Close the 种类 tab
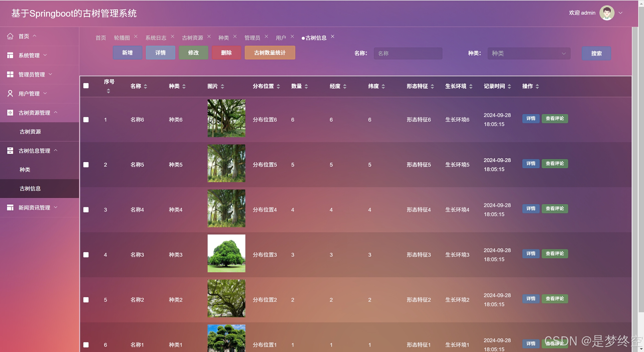Viewport: 644px width, 352px height. coord(235,36)
